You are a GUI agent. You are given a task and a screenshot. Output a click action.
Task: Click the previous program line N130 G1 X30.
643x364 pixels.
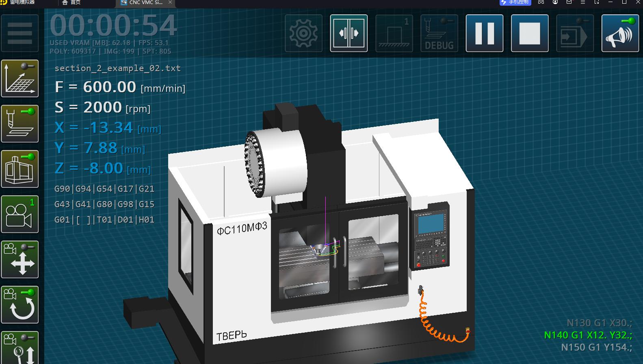click(x=600, y=323)
